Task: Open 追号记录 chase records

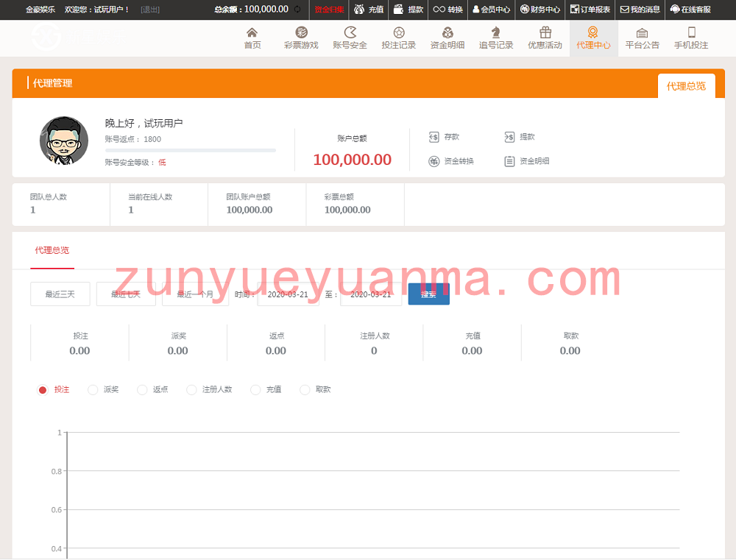Action: click(x=496, y=38)
